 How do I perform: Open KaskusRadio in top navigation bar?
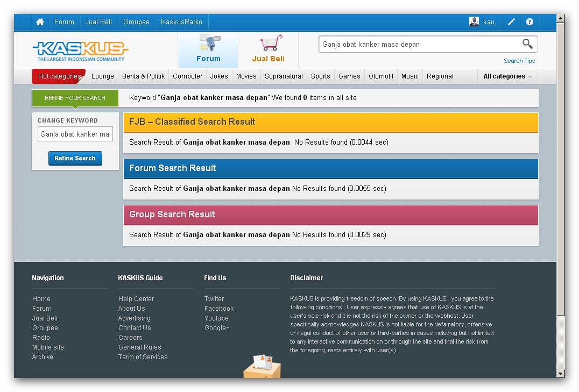coord(181,22)
